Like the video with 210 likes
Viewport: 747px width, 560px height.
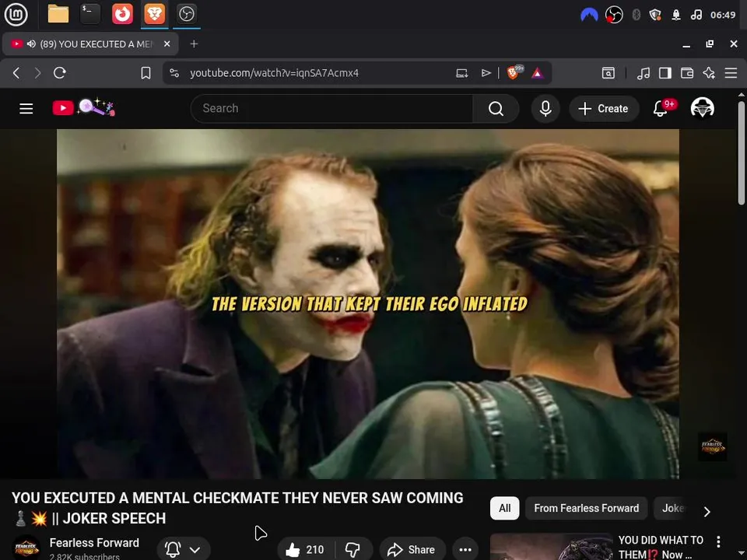(x=305, y=550)
